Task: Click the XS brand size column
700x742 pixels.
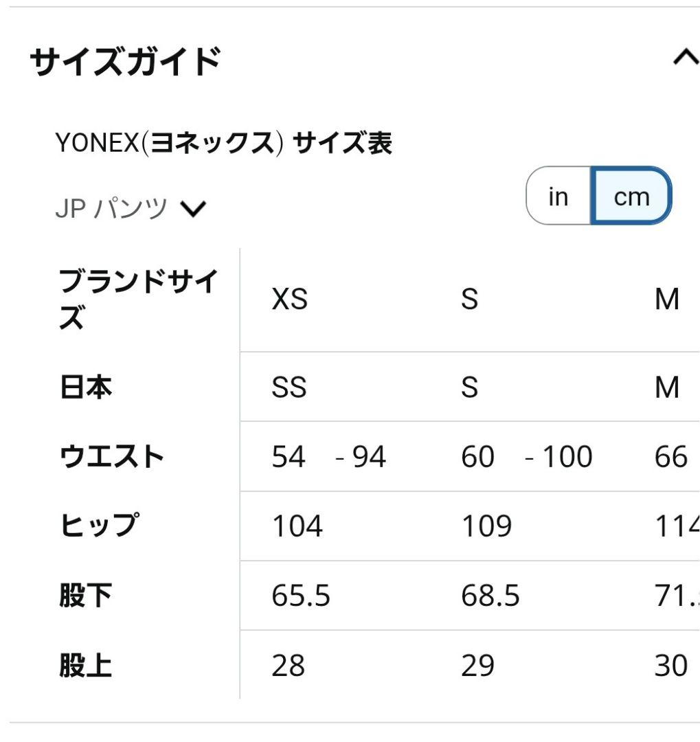Action: (290, 299)
